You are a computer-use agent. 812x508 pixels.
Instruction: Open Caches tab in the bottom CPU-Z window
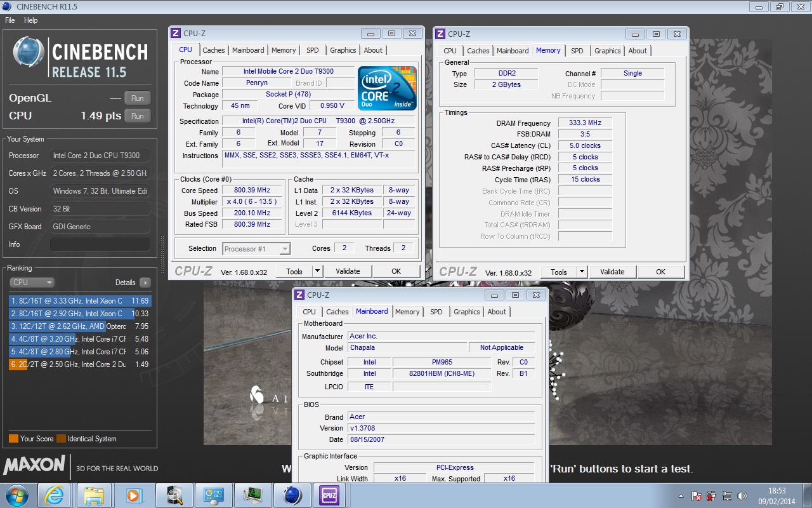(x=337, y=312)
